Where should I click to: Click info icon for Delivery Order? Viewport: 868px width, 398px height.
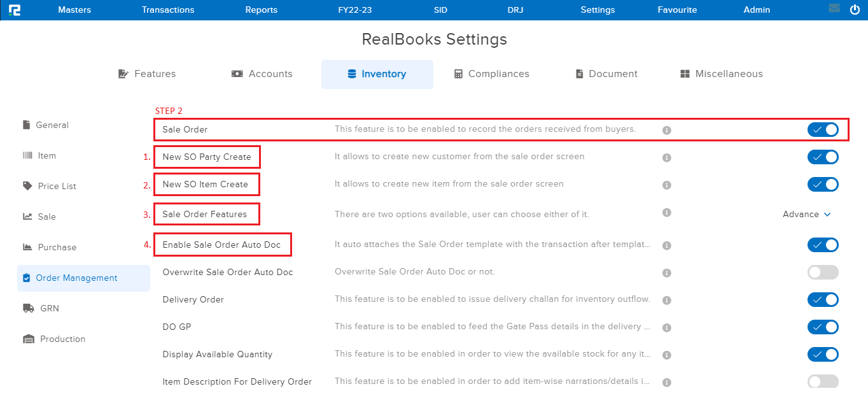tap(667, 300)
